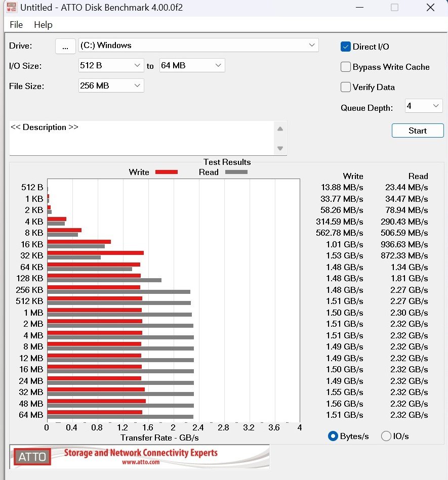Click the 128 KB row label
Image resolution: width=448 pixels, height=480 pixels.
pyautogui.click(x=30, y=278)
